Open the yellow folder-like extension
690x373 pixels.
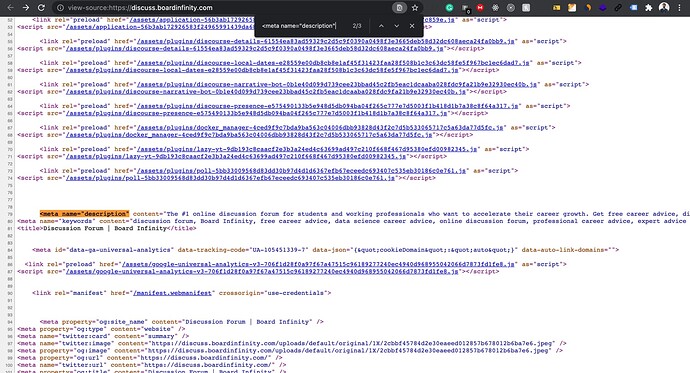pos(557,7)
